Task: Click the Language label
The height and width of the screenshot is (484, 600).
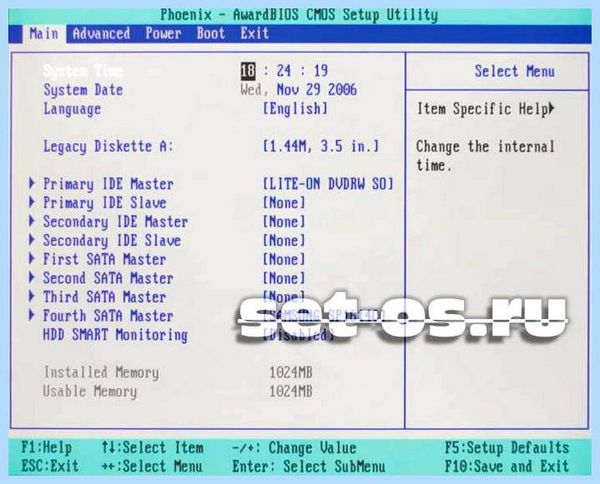Action: [72, 109]
